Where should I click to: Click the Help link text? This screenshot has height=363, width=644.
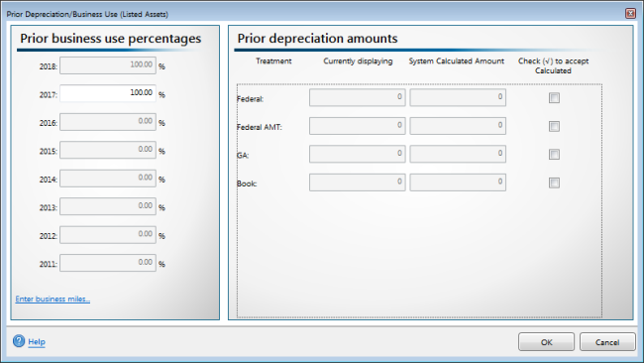[37, 341]
